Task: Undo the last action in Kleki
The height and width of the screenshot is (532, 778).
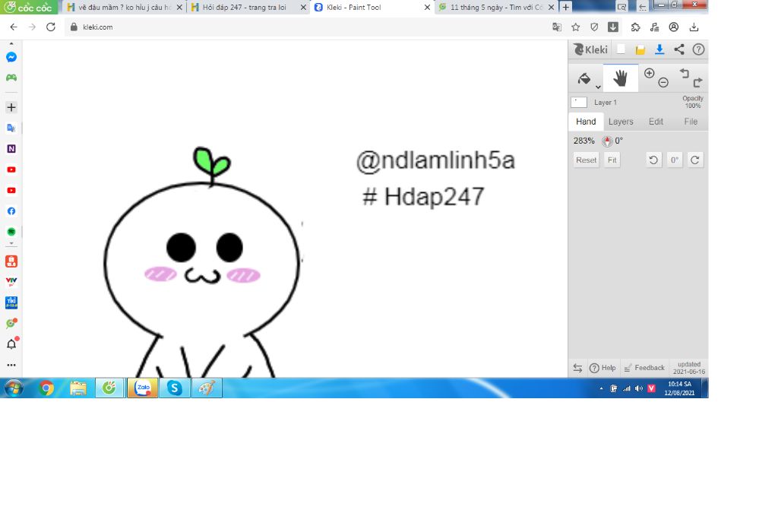Action: 685,74
